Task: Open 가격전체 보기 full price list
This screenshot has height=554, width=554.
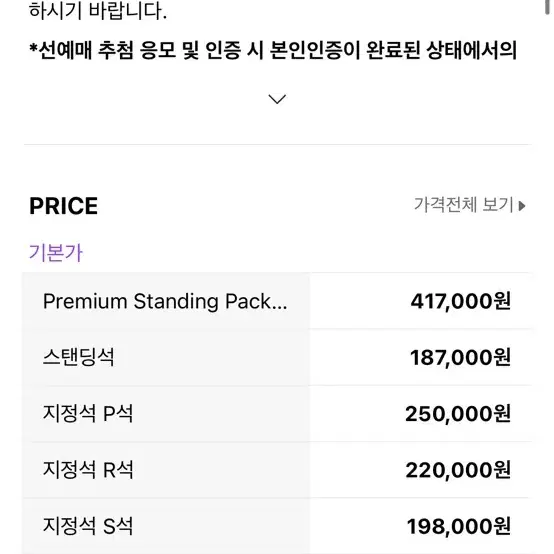Action: [x=470, y=205]
